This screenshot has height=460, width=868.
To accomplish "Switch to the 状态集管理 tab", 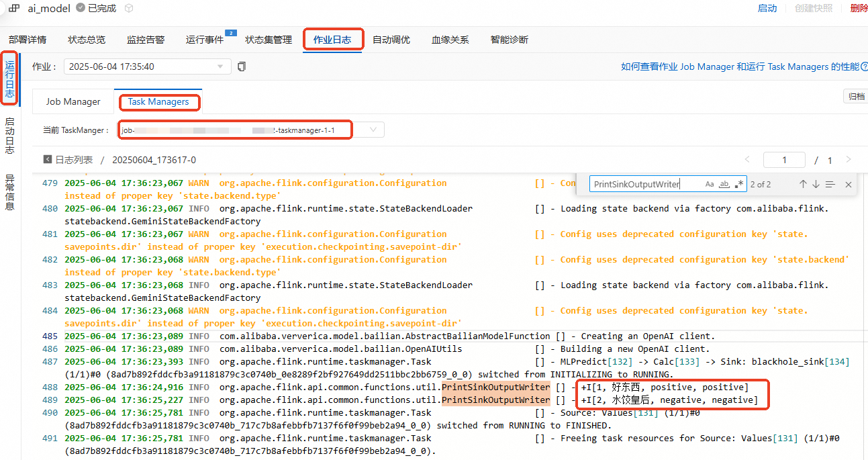I will pyautogui.click(x=269, y=40).
